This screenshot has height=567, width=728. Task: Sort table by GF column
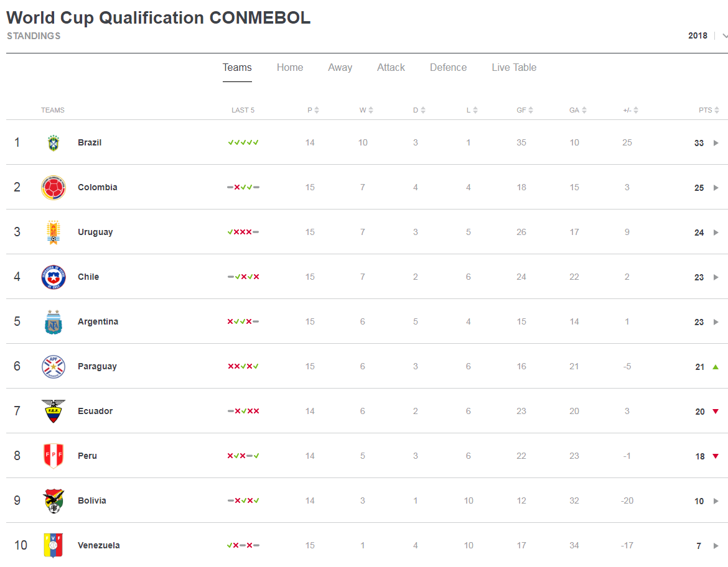click(x=525, y=110)
